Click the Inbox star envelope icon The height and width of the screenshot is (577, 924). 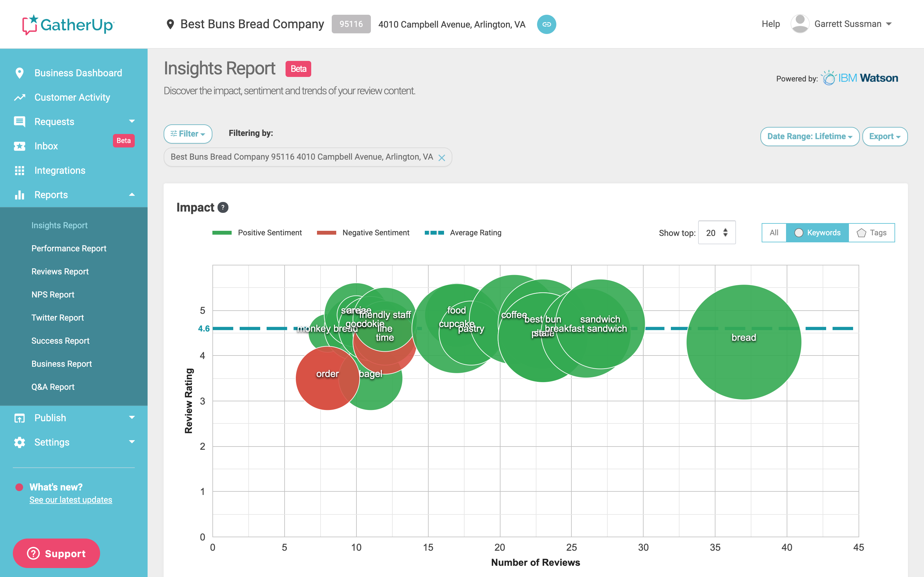pos(20,146)
